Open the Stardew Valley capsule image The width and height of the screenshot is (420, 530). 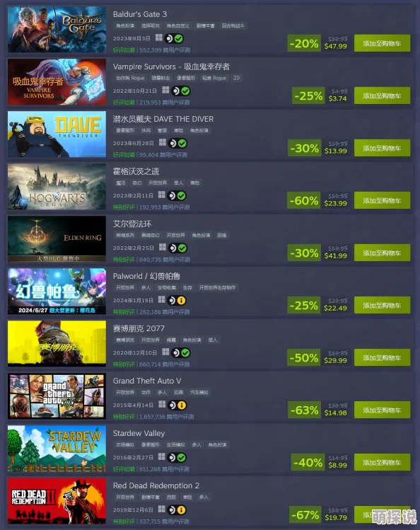pos(57,449)
